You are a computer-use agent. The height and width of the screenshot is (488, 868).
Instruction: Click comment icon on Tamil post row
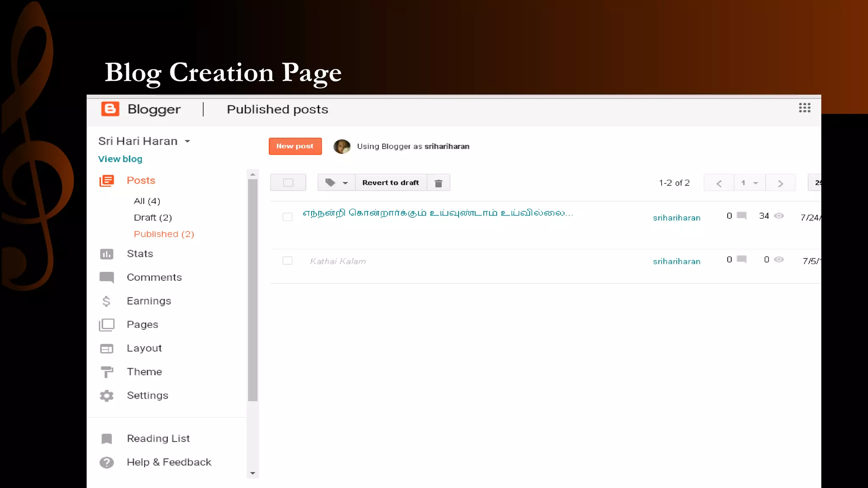pos(742,216)
